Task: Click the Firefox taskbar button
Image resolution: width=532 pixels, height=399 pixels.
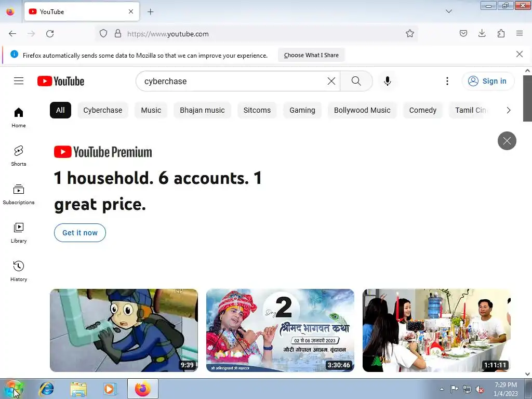Action: (x=143, y=389)
